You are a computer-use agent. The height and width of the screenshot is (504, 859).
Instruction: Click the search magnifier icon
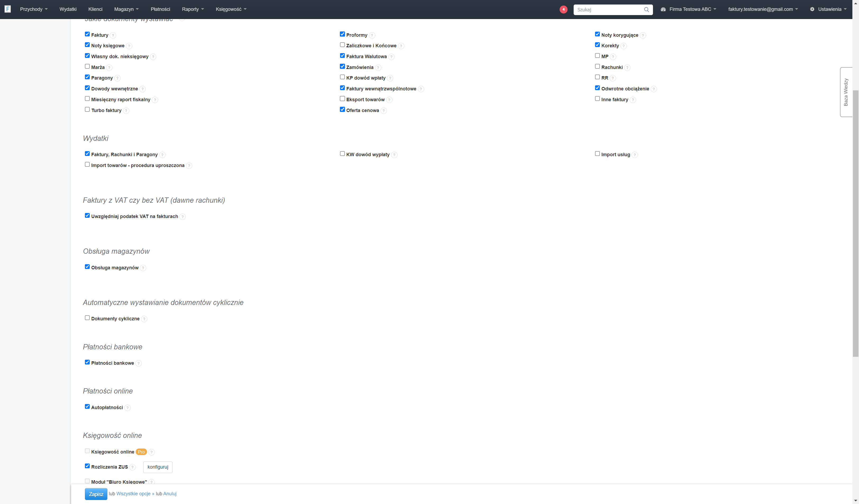[x=646, y=10]
